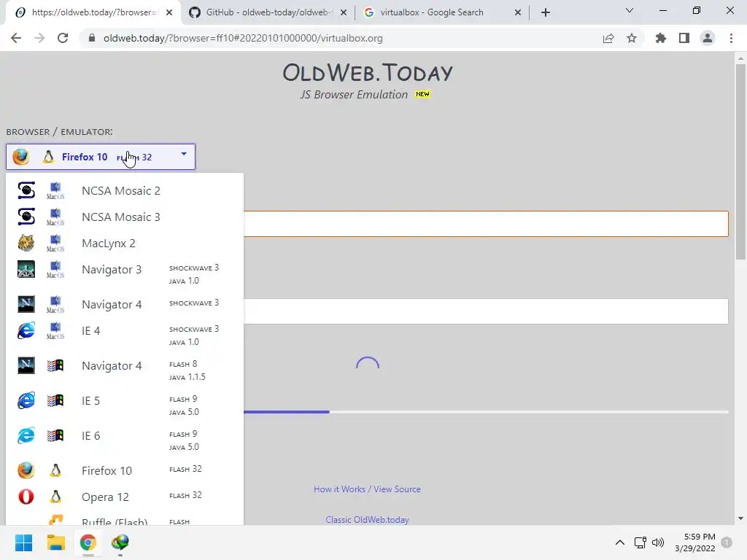Click the orange-bordered URL input field
The image size is (747, 560).
point(486,224)
